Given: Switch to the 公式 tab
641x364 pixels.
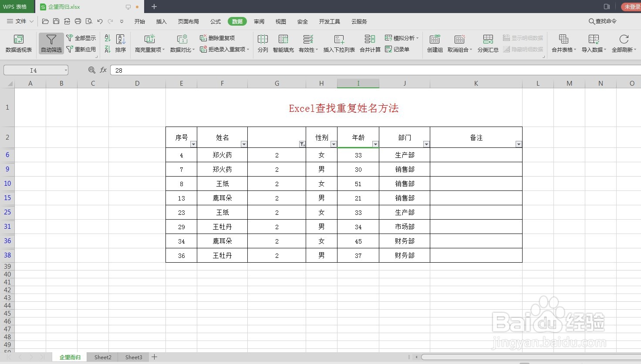Looking at the screenshot, I should click(216, 21).
